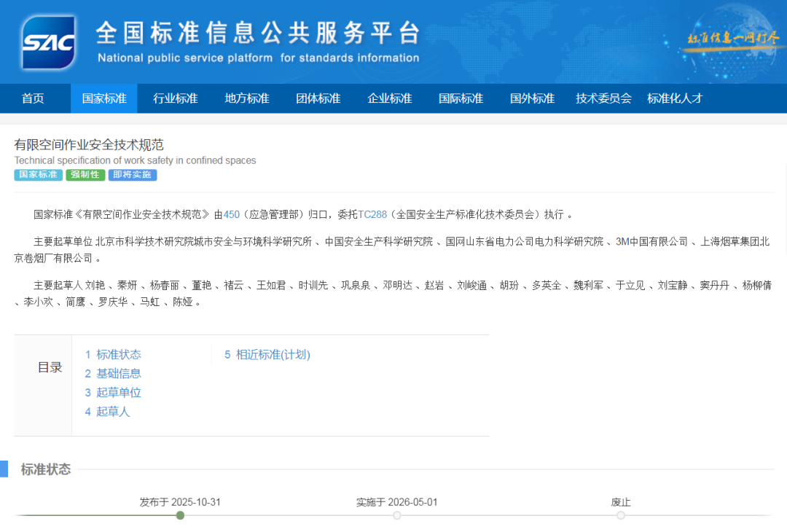Open the 国外标准 menu item

[x=533, y=98]
